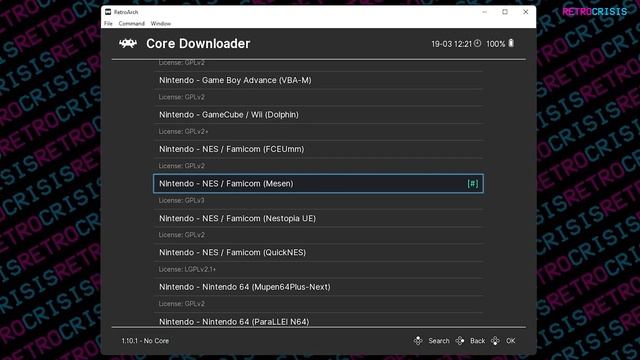Open the Window menu
This screenshot has width=640, height=360.
tap(161, 24)
